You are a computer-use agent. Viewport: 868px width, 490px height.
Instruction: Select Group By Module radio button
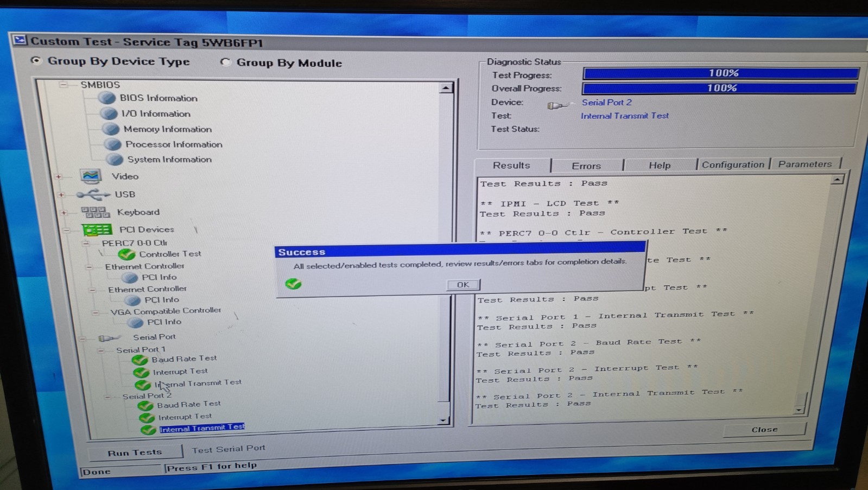click(225, 62)
